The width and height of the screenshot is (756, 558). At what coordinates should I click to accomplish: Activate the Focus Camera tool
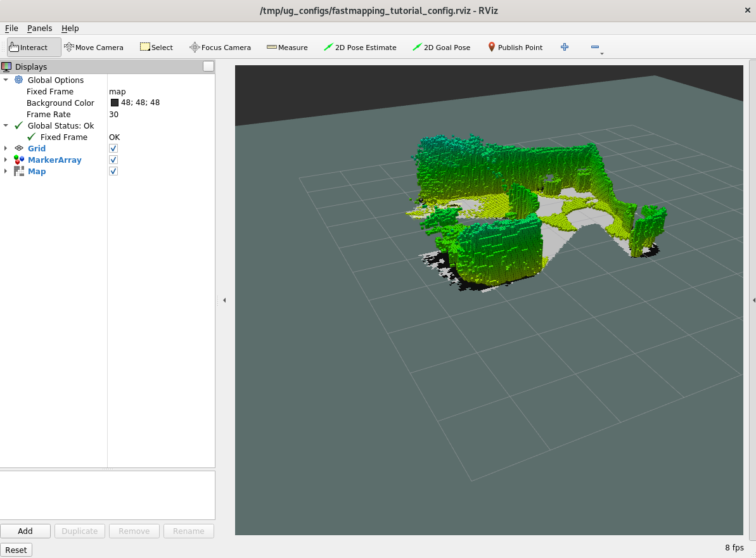[220, 48]
